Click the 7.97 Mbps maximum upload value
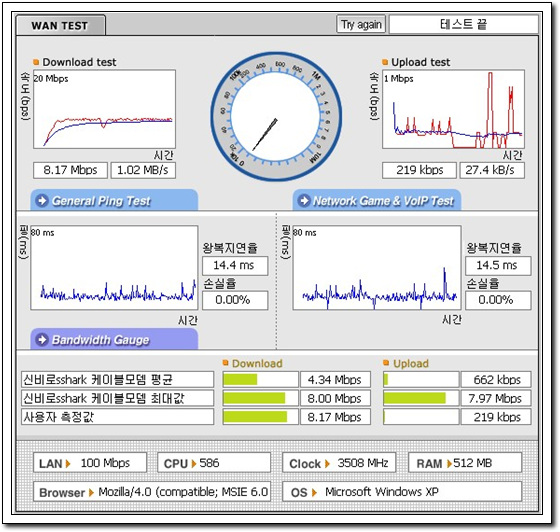Screen dimensions: 560x532 point(496,398)
